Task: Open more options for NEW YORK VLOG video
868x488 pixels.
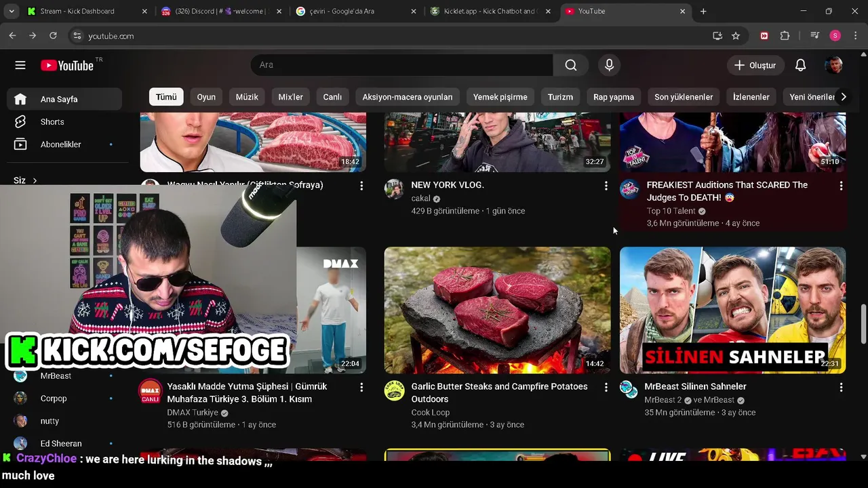Action: click(606, 186)
